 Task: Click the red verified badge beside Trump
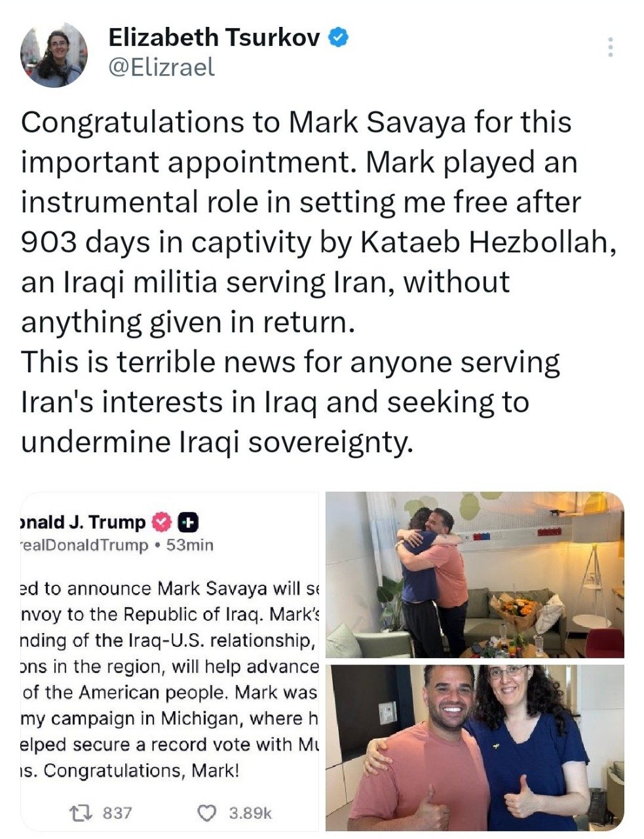click(x=161, y=522)
